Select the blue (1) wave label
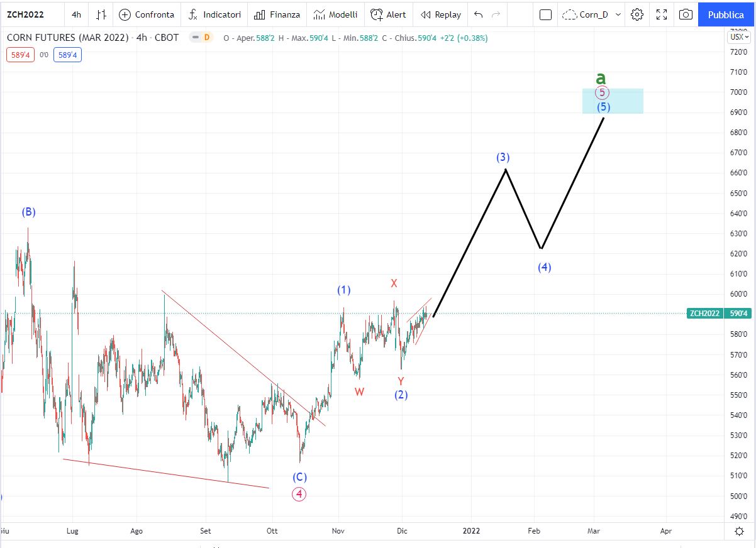The image size is (756, 548). [x=343, y=290]
